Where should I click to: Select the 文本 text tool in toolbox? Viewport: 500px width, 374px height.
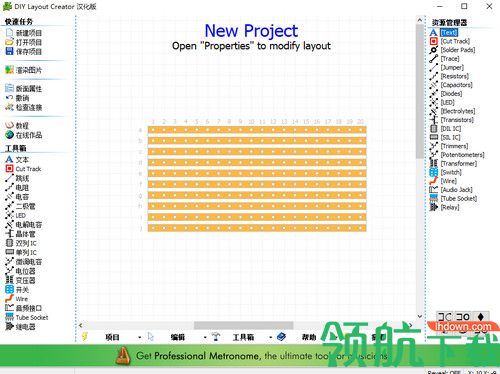17,160
